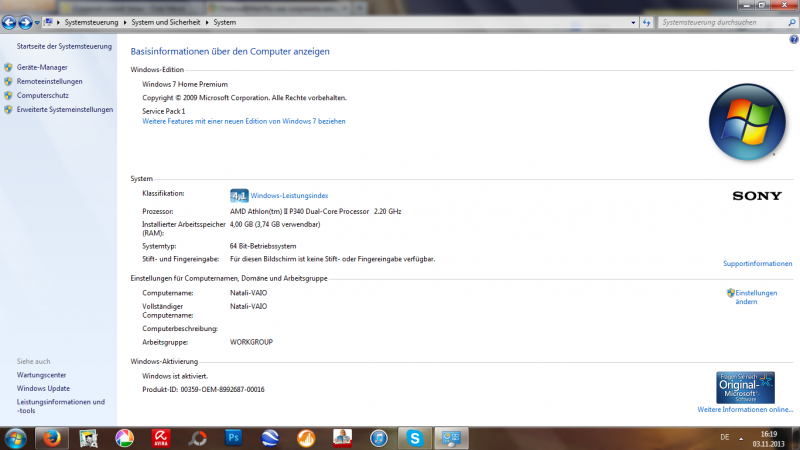Viewport: 800px width, 450px height.
Task: Click the Original Microsoft Software badge
Action: 745,388
